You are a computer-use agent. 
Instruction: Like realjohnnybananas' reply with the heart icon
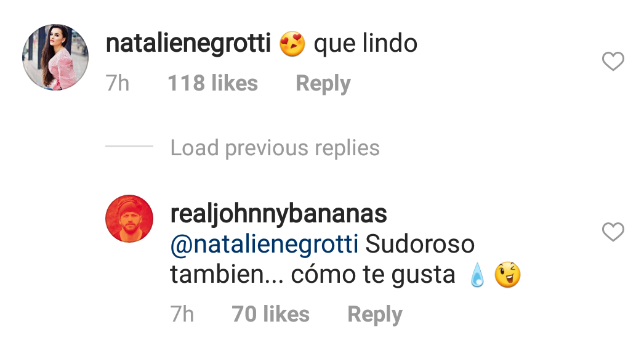(613, 232)
